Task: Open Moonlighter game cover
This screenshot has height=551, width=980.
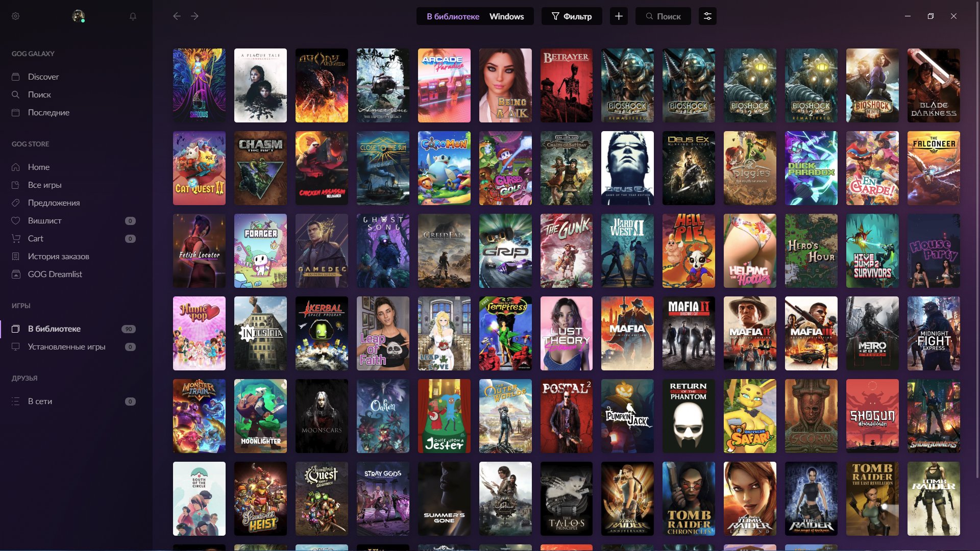Action: coord(260,416)
